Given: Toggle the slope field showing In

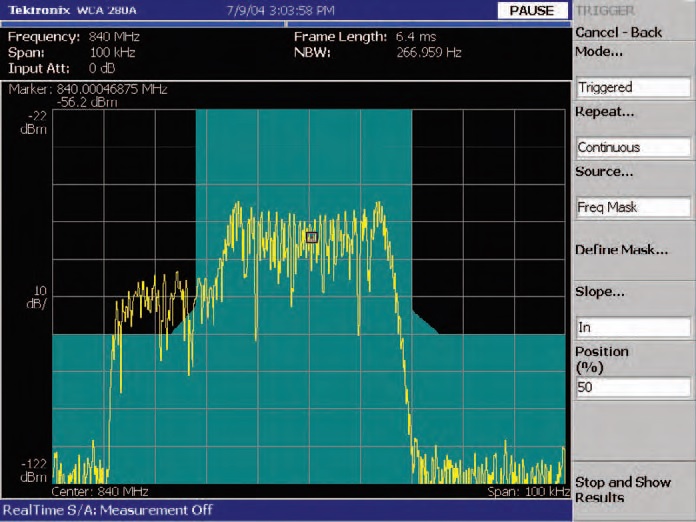Looking at the screenshot, I should click(633, 327).
